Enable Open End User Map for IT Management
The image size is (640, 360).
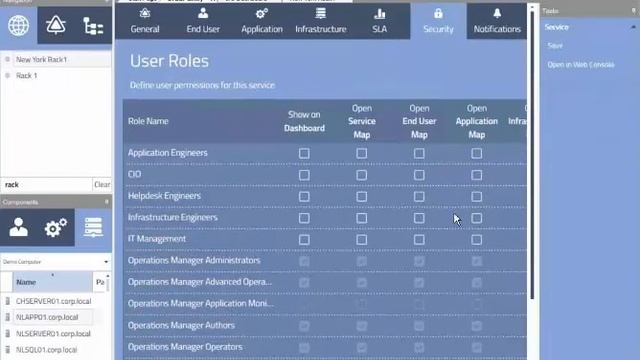(x=419, y=240)
